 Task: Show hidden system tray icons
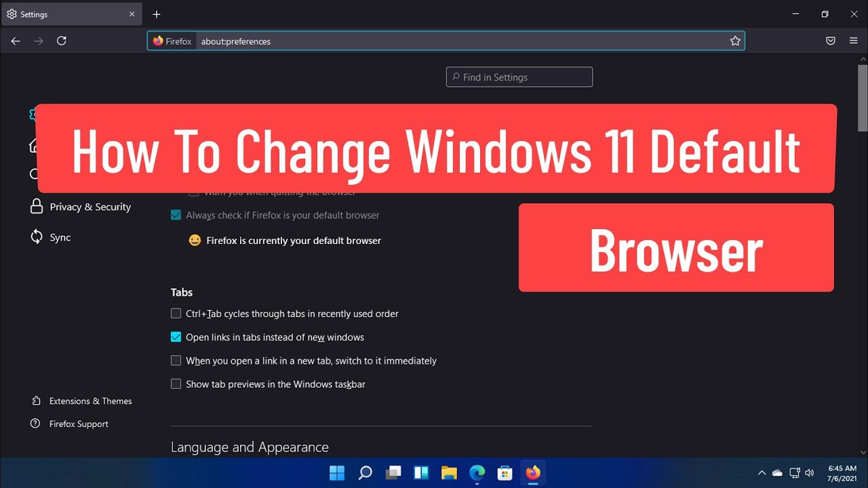762,472
